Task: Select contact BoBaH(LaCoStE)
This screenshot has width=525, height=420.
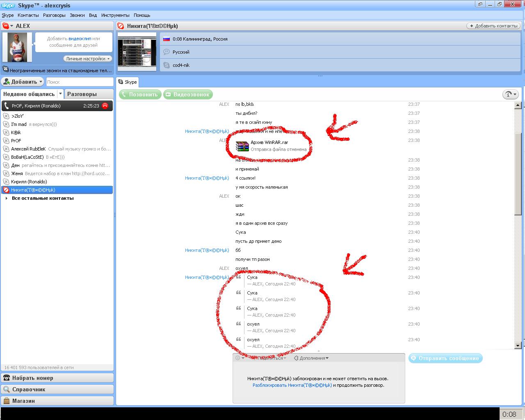Action: click(57, 157)
